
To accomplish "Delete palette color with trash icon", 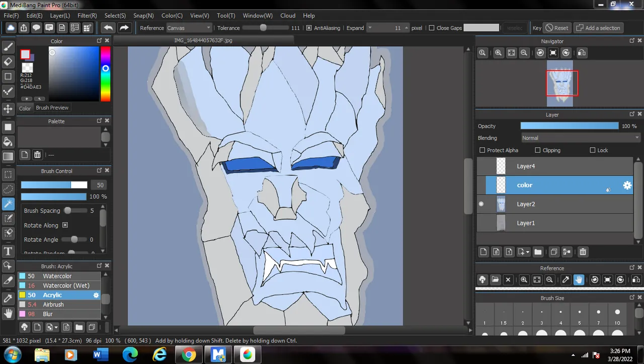I will click(x=37, y=155).
